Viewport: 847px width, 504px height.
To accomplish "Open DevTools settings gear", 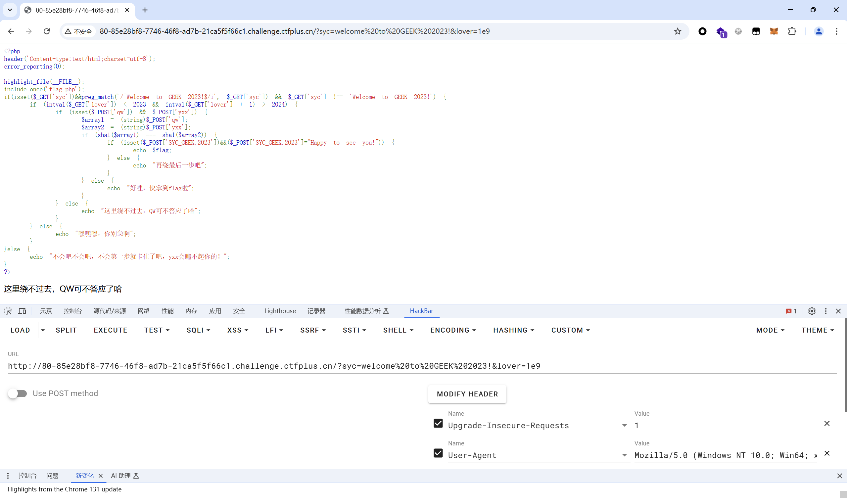I will pyautogui.click(x=812, y=311).
